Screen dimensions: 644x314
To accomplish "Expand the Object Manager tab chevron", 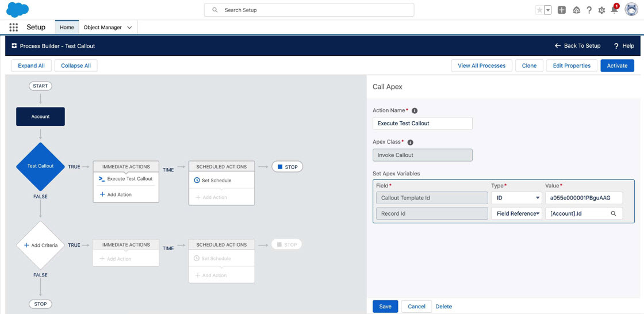I will click(129, 28).
